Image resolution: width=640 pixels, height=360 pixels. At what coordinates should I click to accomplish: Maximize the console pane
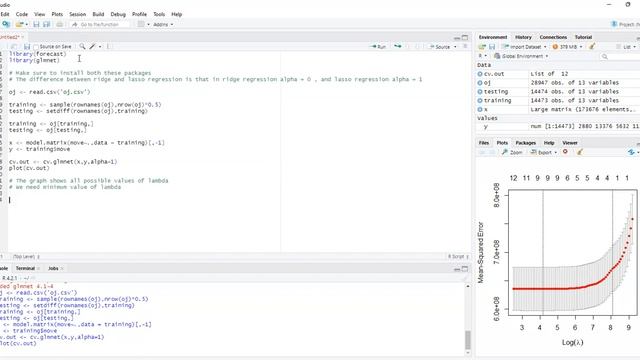465,269
